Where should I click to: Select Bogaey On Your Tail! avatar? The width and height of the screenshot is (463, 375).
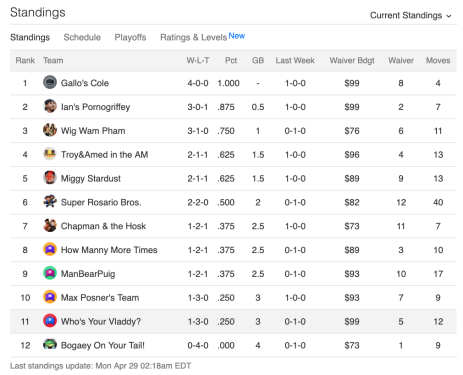[x=50, y=345]
